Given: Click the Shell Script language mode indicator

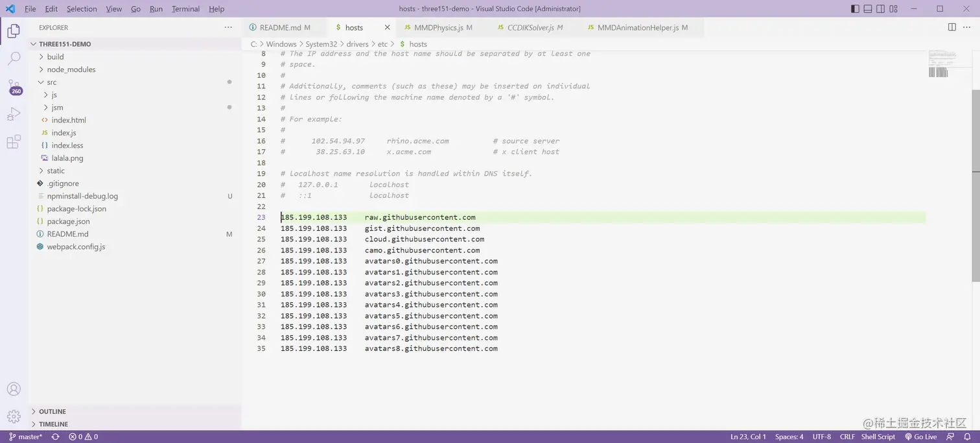Looking at the screenshot, I should click(878, 437).
